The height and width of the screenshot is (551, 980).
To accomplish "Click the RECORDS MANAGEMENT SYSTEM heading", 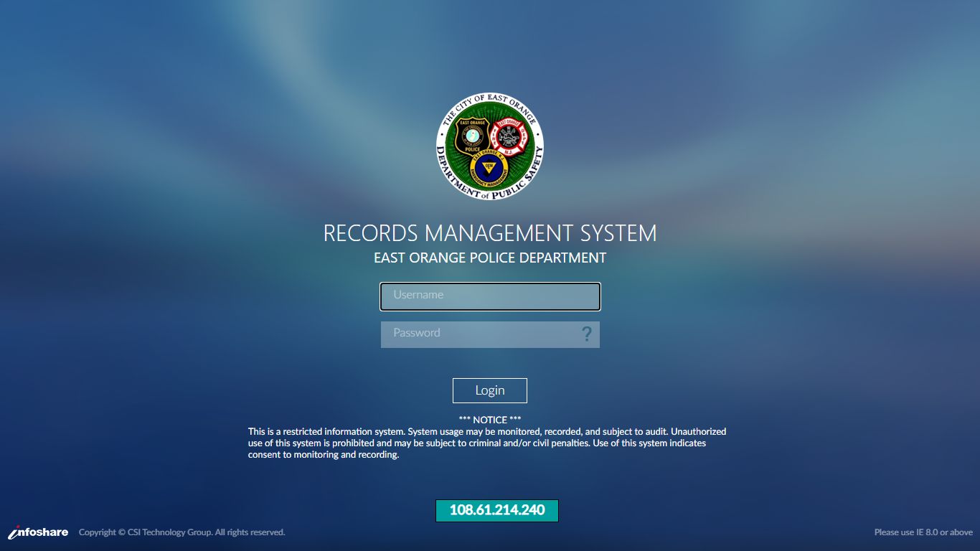I will pos(490,233).
